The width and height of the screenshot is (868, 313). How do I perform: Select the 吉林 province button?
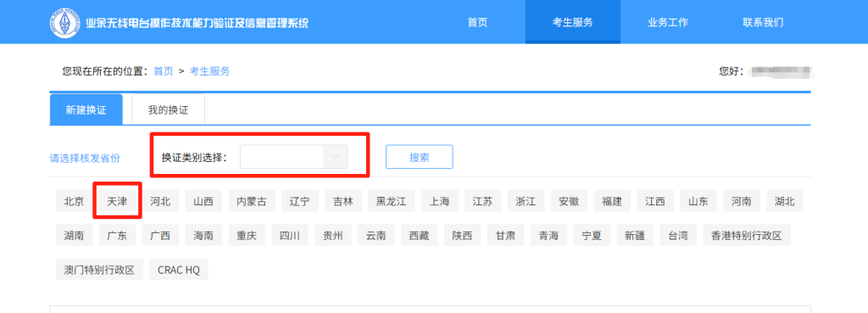coord(342,201)
